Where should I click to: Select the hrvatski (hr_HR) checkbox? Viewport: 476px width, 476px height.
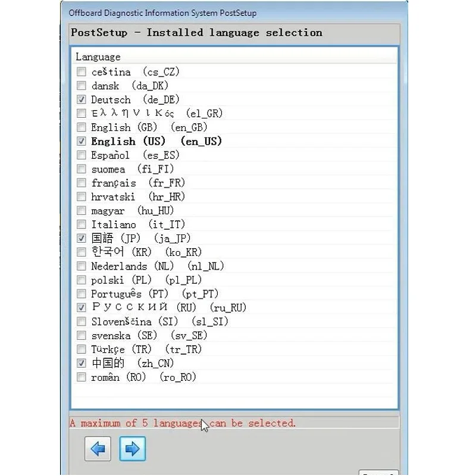(x=82, y=197)
